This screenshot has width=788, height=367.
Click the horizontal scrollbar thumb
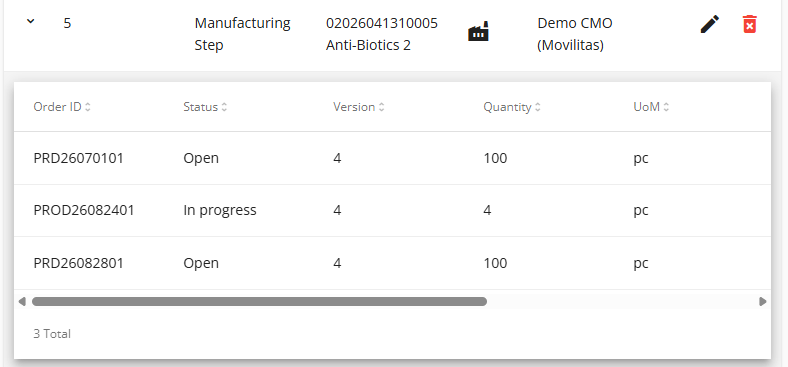259,302
